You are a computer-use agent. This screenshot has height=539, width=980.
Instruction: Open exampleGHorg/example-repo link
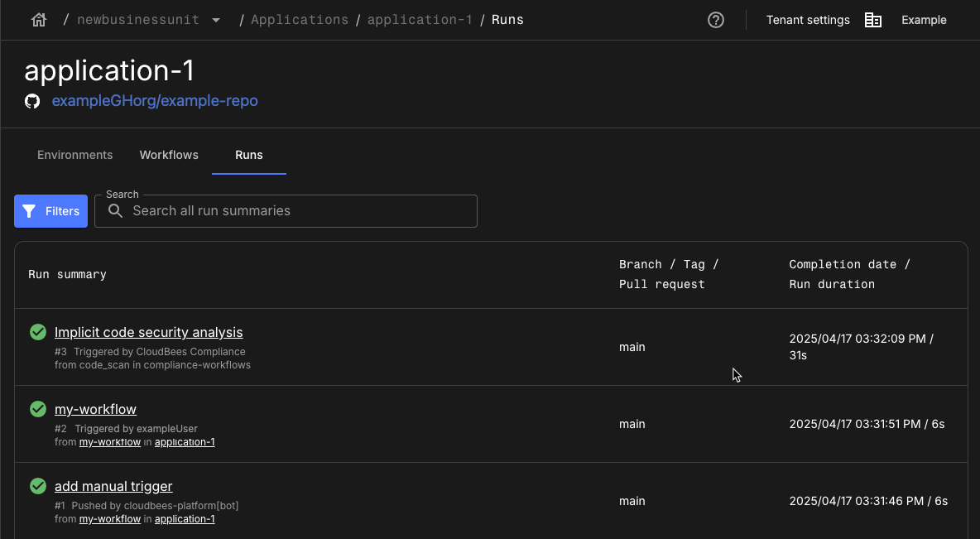tap(155, 101)
